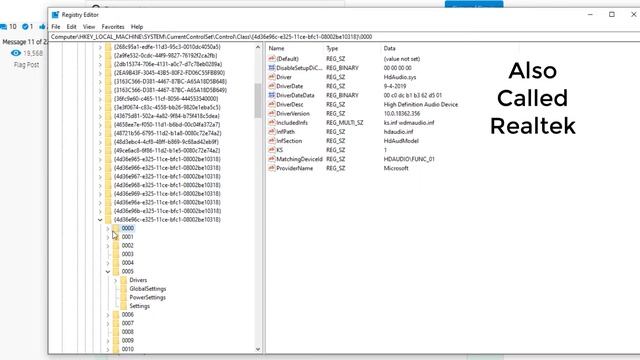The width and height of the screenshot is (640, 360).
Task: Select the DisableSetupDiC... binary value icon
Action: [x=272, y=68]
